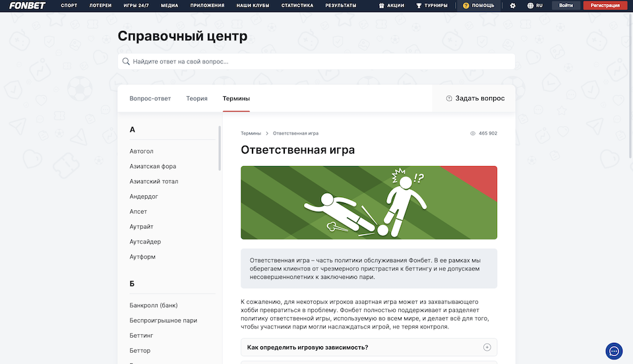Screen dimensions: 633x364
Task: Expand 'Как определить игровую зависимость?' plus icon
Action: tap(487, 348)
